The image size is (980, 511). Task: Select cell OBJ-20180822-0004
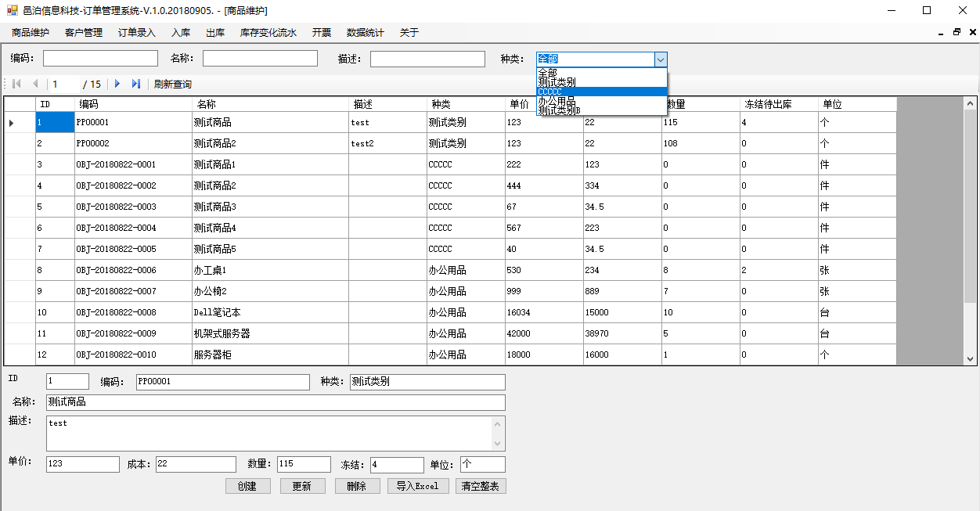click(x=133, y=228)
